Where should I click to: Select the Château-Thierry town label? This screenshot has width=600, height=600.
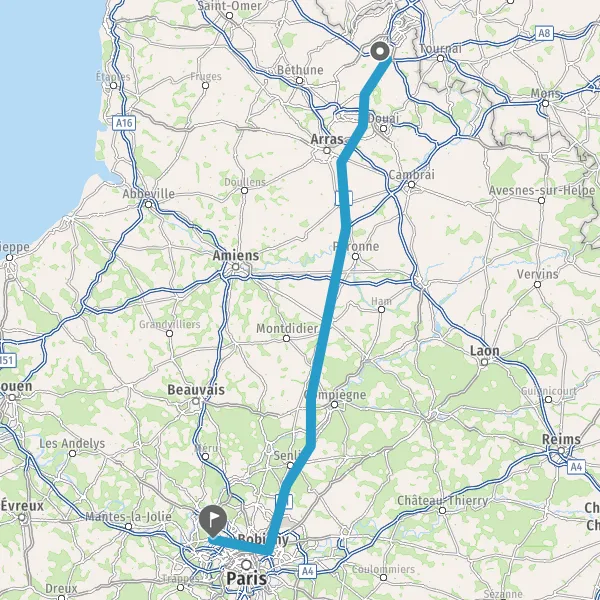click(x=442, y=500)
